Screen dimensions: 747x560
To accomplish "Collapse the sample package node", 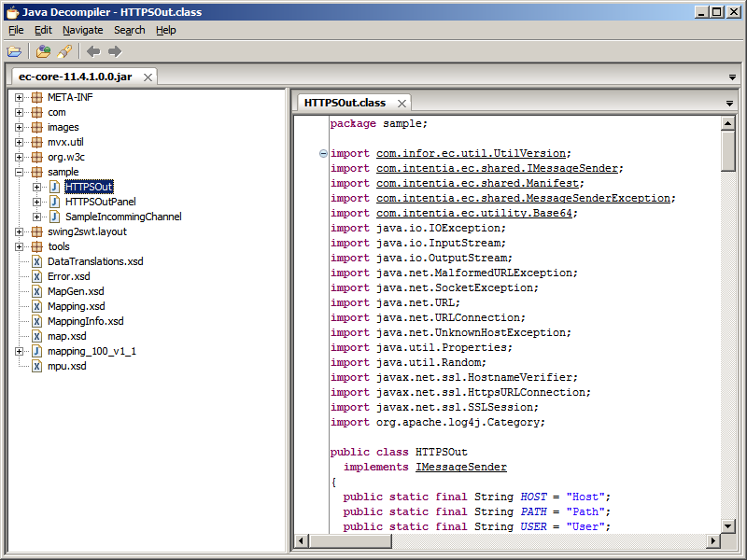I will coord(20,172).
